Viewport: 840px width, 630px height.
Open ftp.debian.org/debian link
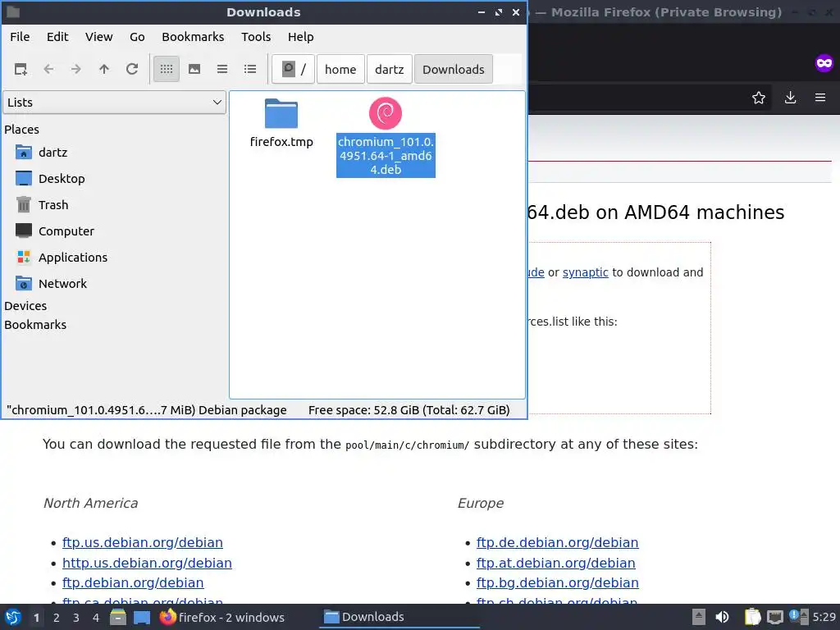point(133,583)
